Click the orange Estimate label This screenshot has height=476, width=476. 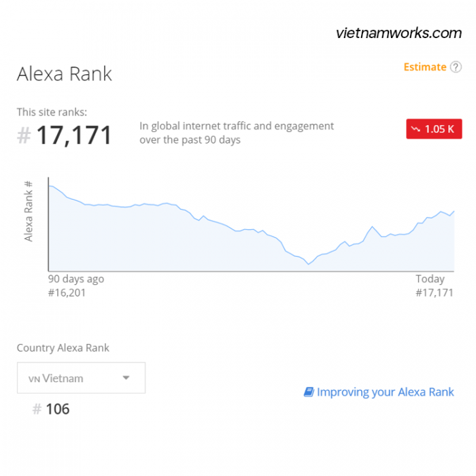click(x=425, y=67)
